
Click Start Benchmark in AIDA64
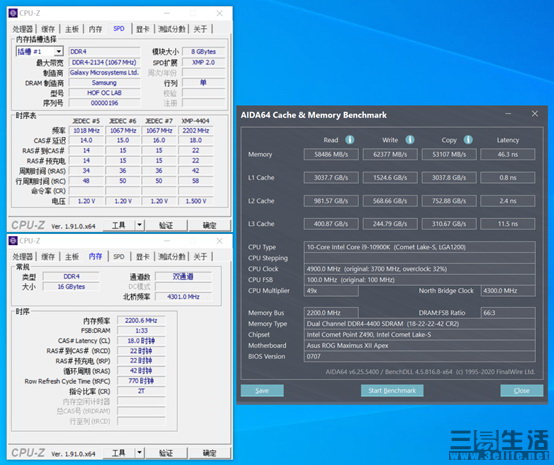(392, 390)
